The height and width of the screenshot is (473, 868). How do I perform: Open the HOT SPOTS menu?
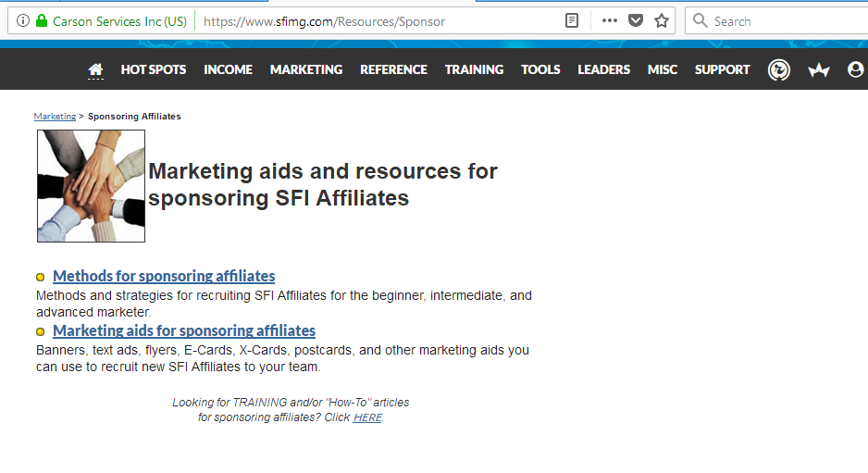point(154,69)
